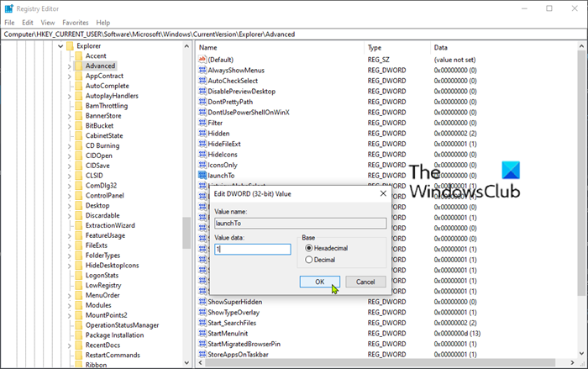Click the DontPrettyPath DWORD icon

point(202,102)
